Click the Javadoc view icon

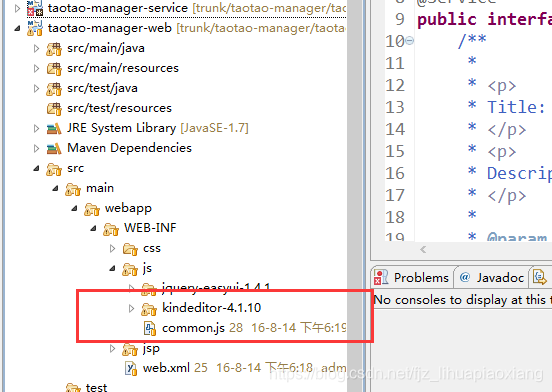[x=465, y=277]
